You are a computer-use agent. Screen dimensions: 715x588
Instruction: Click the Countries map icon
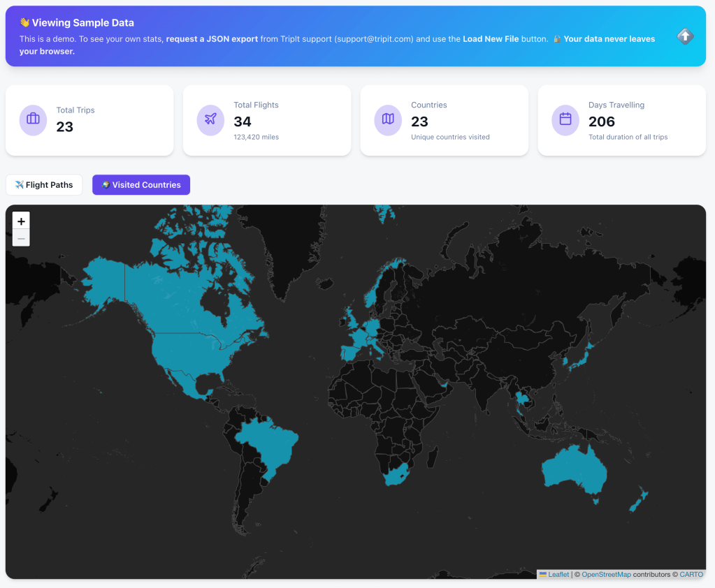coord(387,120)
